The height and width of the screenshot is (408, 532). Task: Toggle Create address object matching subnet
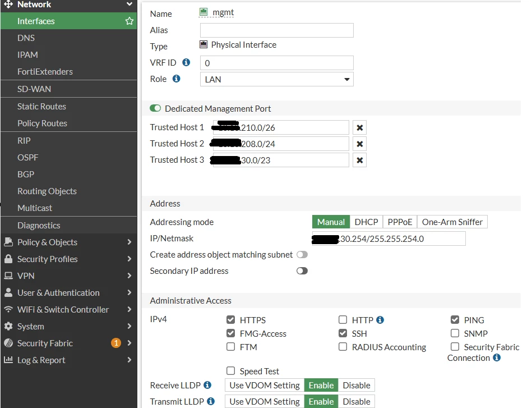(302, 254)
